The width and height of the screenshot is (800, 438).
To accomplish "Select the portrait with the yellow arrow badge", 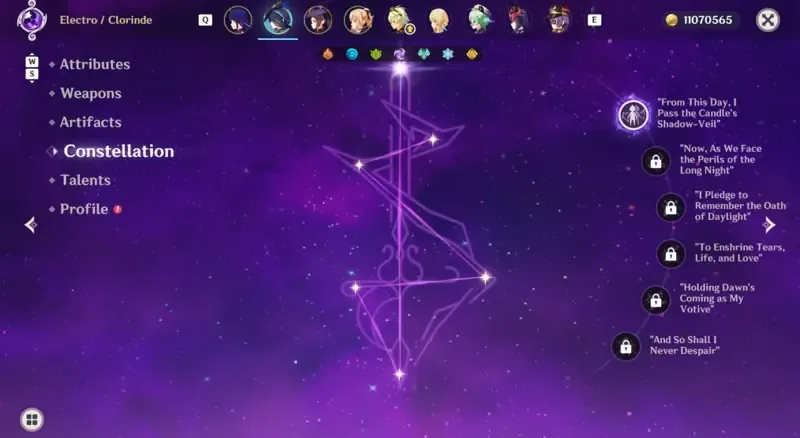I will 399,20.
